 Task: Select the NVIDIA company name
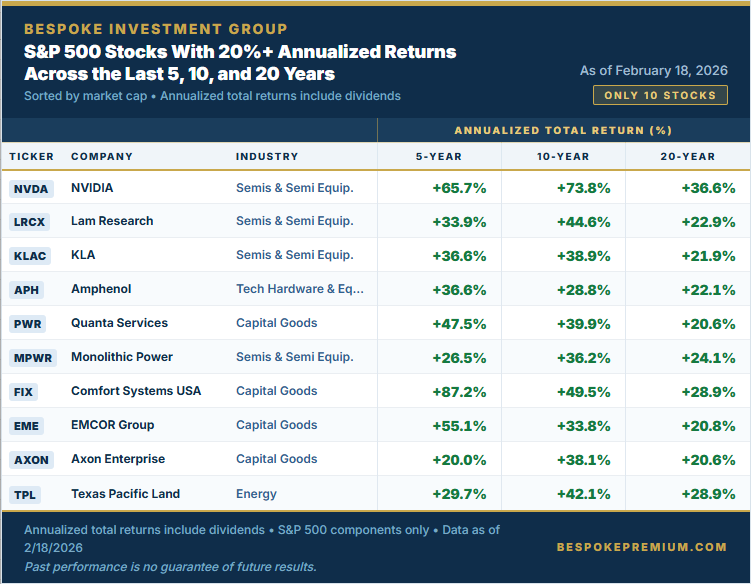point(92,187)
